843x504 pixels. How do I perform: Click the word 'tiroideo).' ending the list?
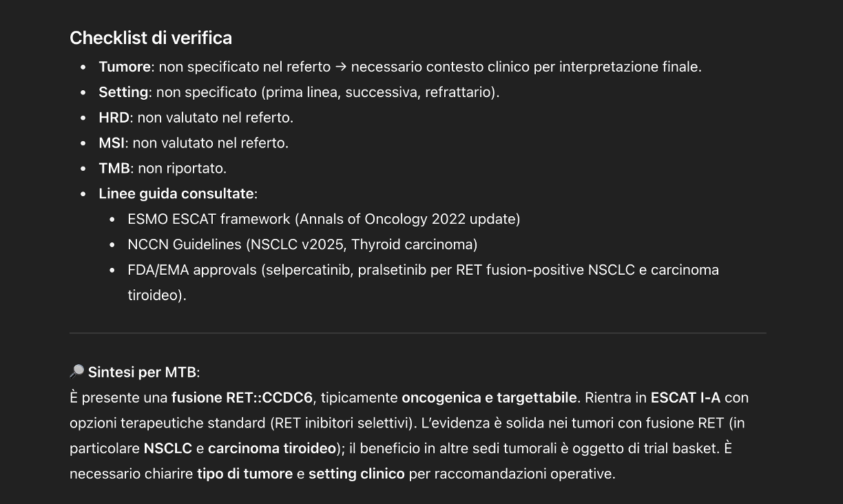pyautogui.click(x=157, y=295)
